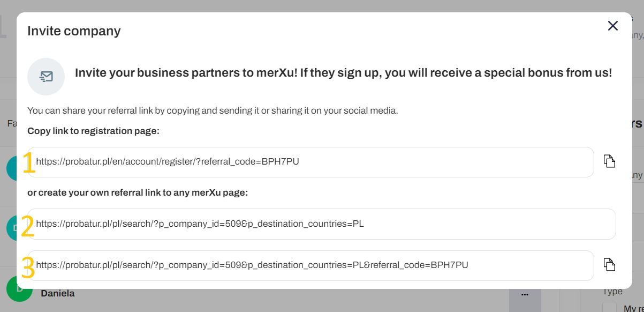Click the envelope invite icon
644x312 pixels.
click(x=46, y=77)
